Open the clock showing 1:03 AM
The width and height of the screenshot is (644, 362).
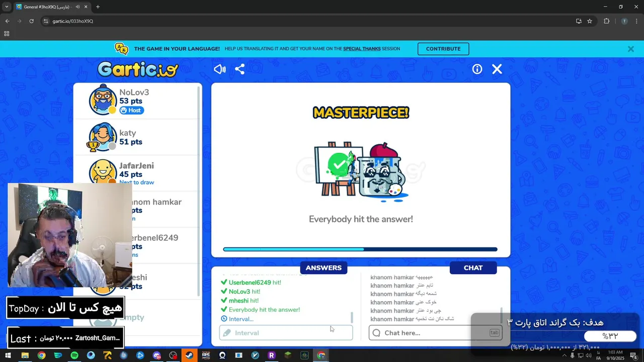[615, 355]
